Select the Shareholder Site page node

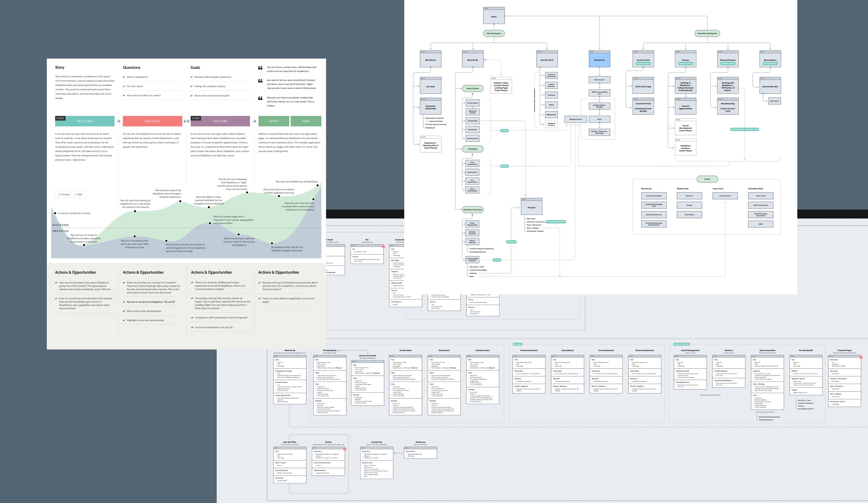[x=770, y=86]
